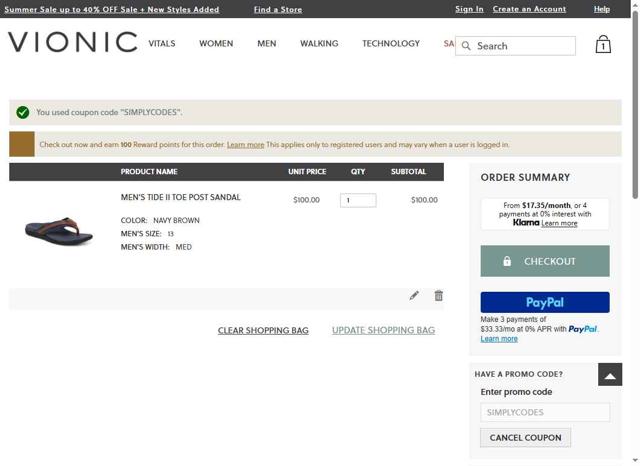This screenshot has height=466, width=640.
Task: Click the brown reward points badge
Action: pyautogui.click(x=22, y=144)
